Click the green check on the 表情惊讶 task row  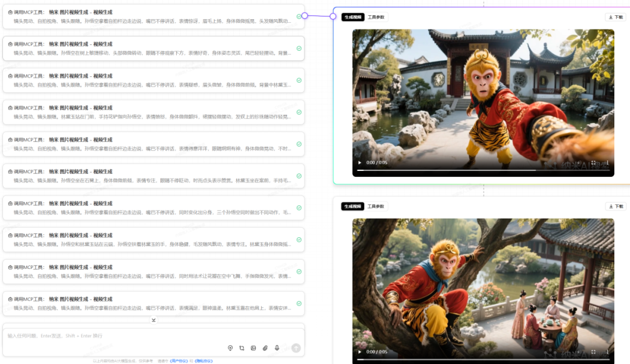pos(299,16)
